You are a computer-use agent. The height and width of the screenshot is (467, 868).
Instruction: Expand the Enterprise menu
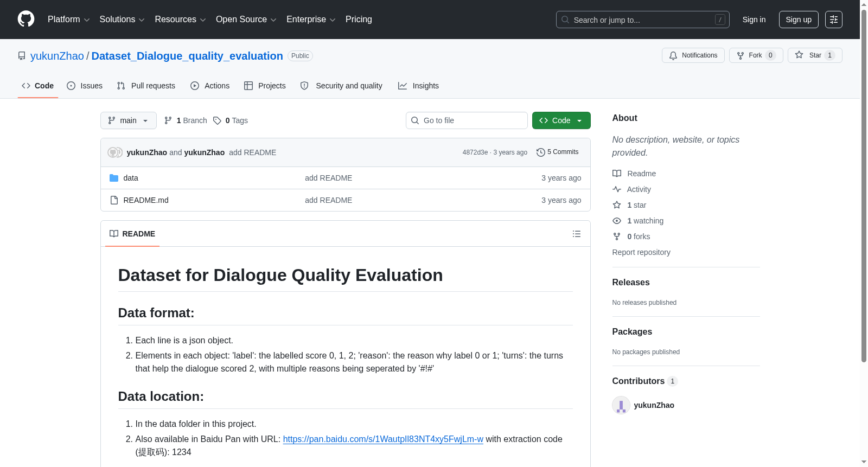311,20
